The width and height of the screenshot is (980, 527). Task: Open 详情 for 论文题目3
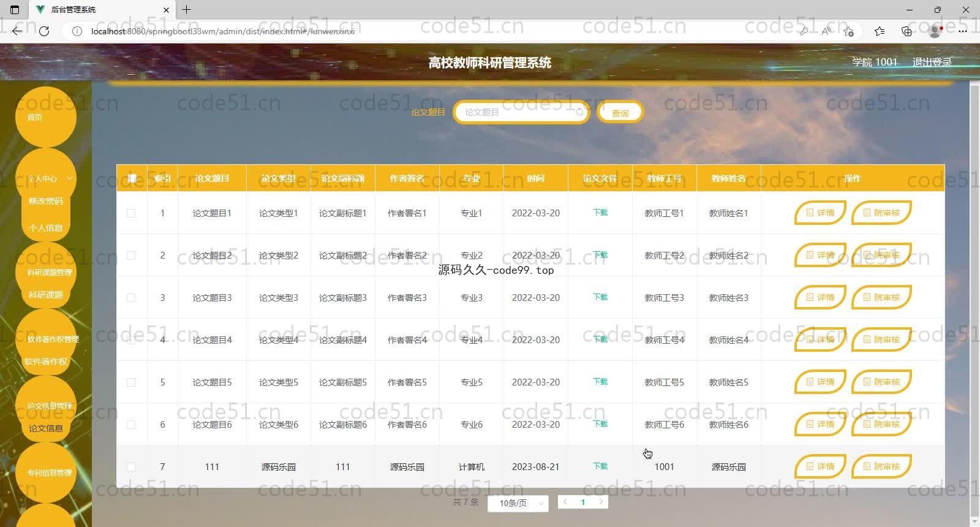tap(820, 297)
